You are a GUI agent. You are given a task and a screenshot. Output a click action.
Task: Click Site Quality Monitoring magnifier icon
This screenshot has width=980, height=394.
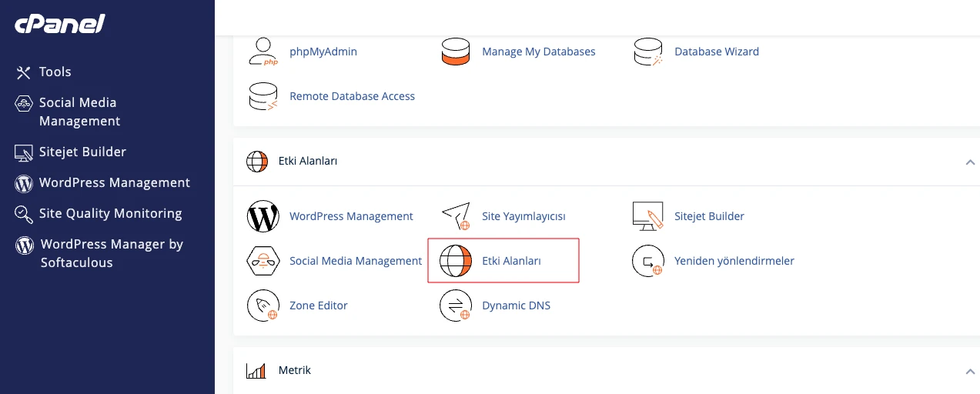(x=24, y=214)
